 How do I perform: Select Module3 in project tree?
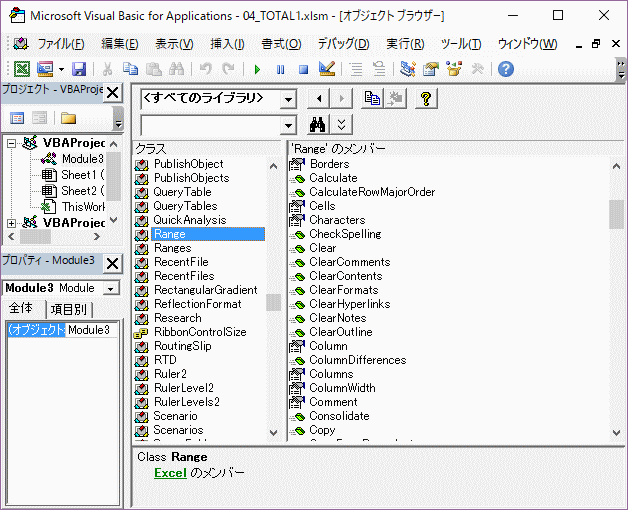[x=83, y=159]
